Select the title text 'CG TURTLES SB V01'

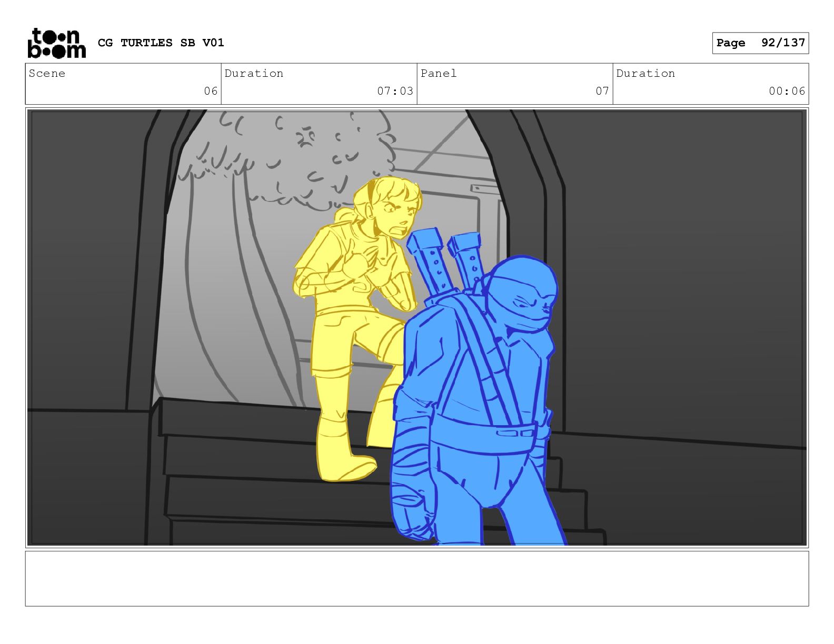click(x=161, y=43)
